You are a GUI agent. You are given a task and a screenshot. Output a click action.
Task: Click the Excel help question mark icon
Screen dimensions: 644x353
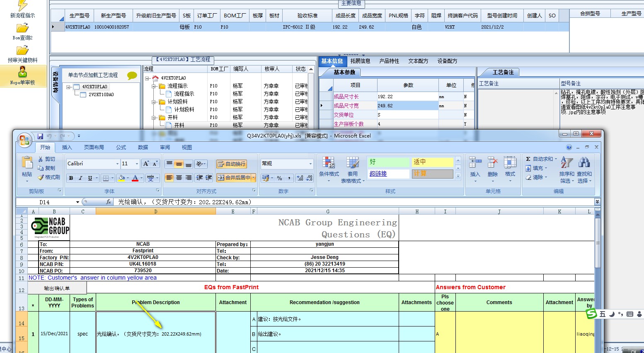coord(569,147)
